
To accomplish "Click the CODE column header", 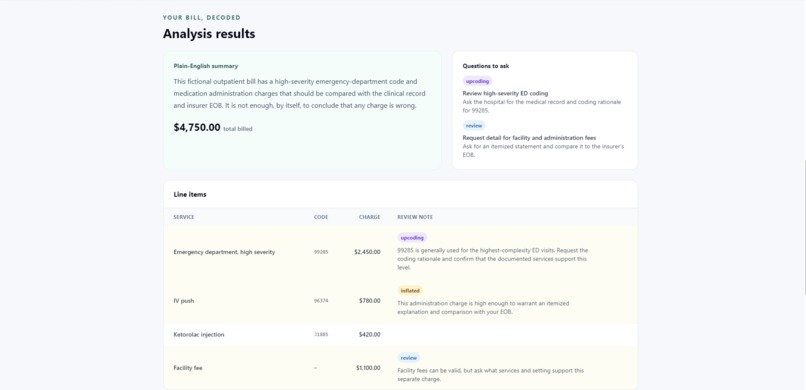I will click(321, 217).
